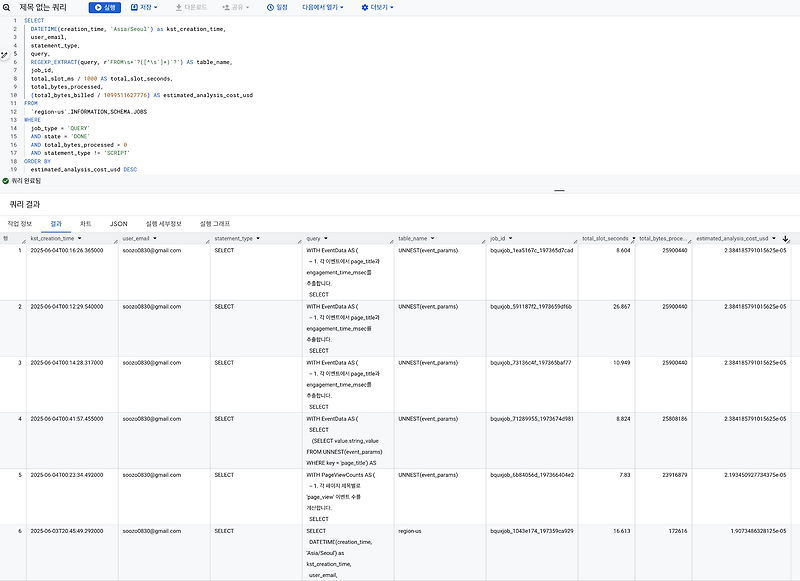Click job_id bquxjob_1ea5167c_197365d7cad
800x581 pixels.
click(x=532, y=250)
